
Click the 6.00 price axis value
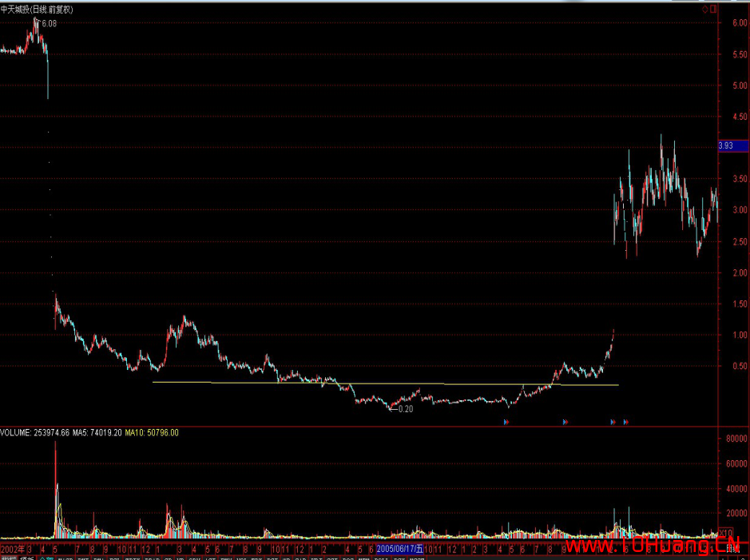tap(740, 23)
